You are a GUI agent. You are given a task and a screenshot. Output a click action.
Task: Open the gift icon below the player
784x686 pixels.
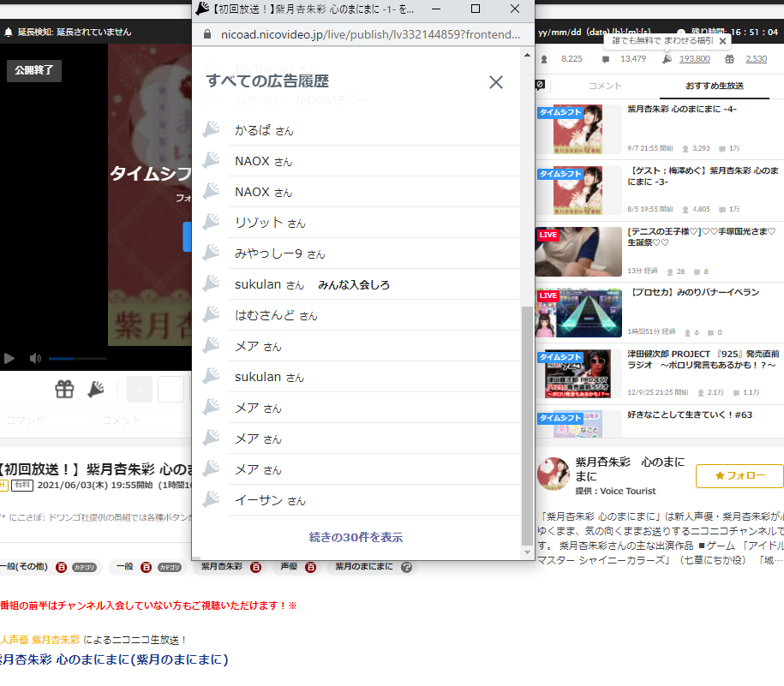(64, 389)
